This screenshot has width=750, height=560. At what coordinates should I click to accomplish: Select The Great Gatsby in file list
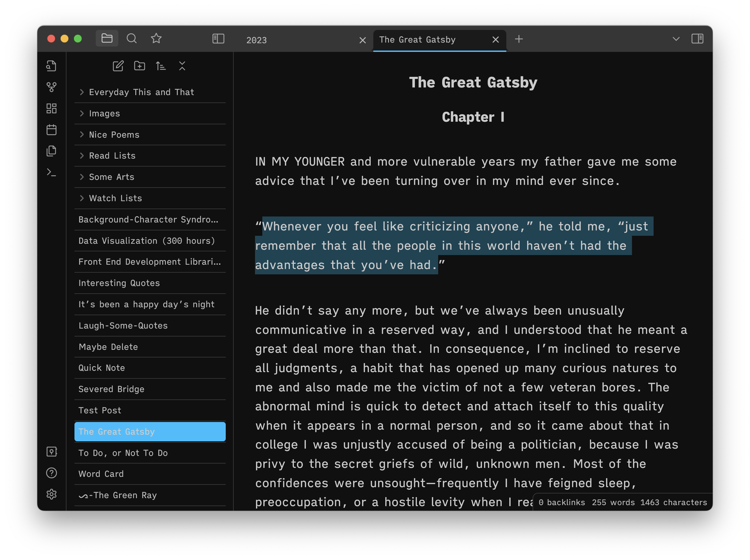click(150, 432)
